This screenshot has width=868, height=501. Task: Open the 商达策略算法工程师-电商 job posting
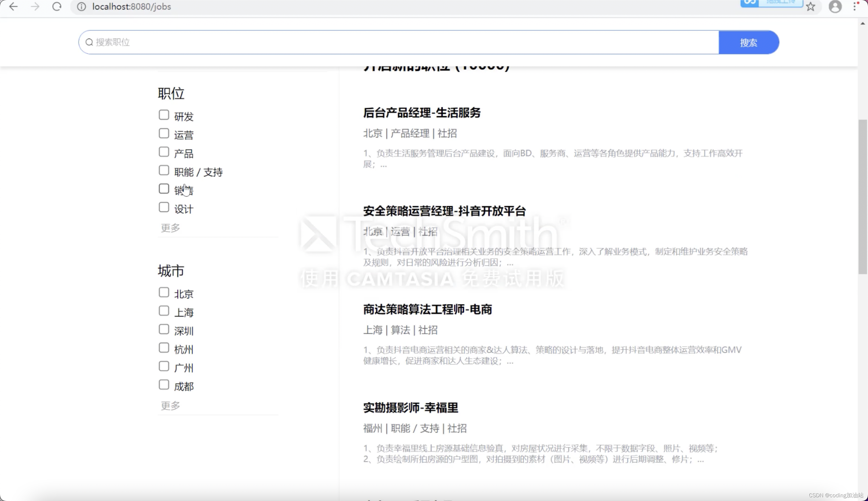[x=427, y=309]
